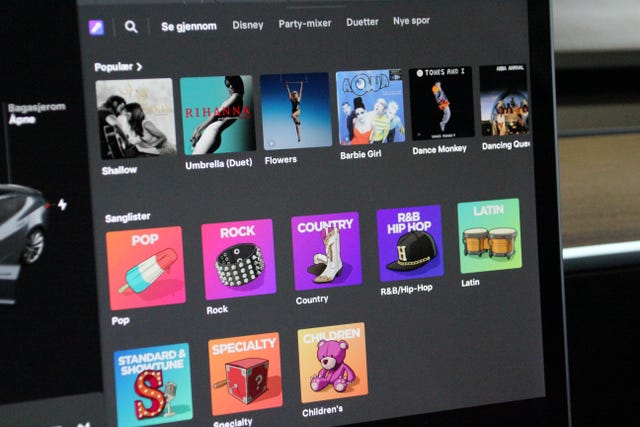Viewport: 640px width, 427px height.
Task: Select the Dance Monkey cover
Action: point(442,103)
